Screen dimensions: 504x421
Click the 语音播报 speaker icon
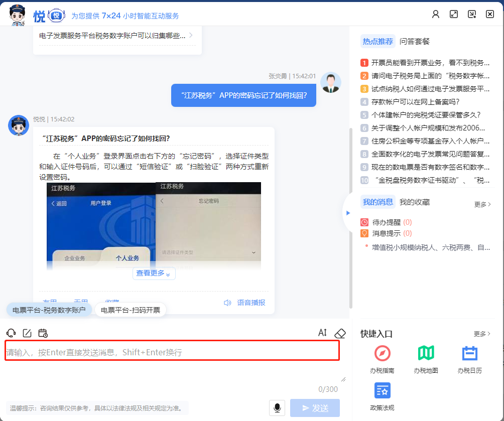tap(227, 303)
